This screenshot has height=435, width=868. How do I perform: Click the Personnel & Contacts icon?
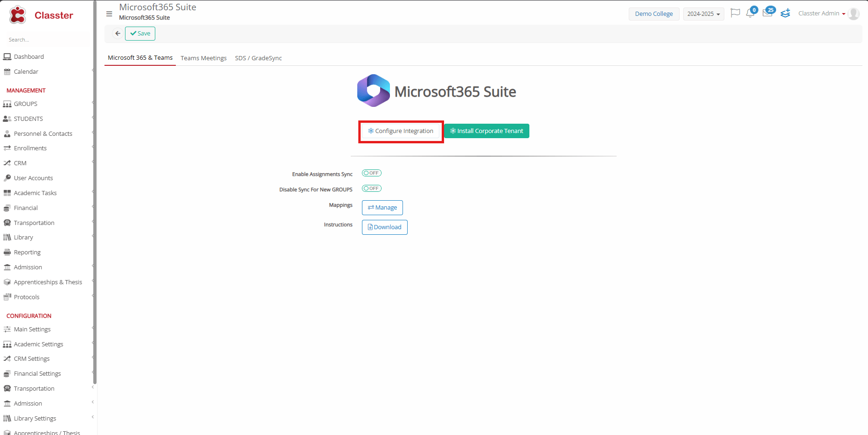click(x=7, y=134)
